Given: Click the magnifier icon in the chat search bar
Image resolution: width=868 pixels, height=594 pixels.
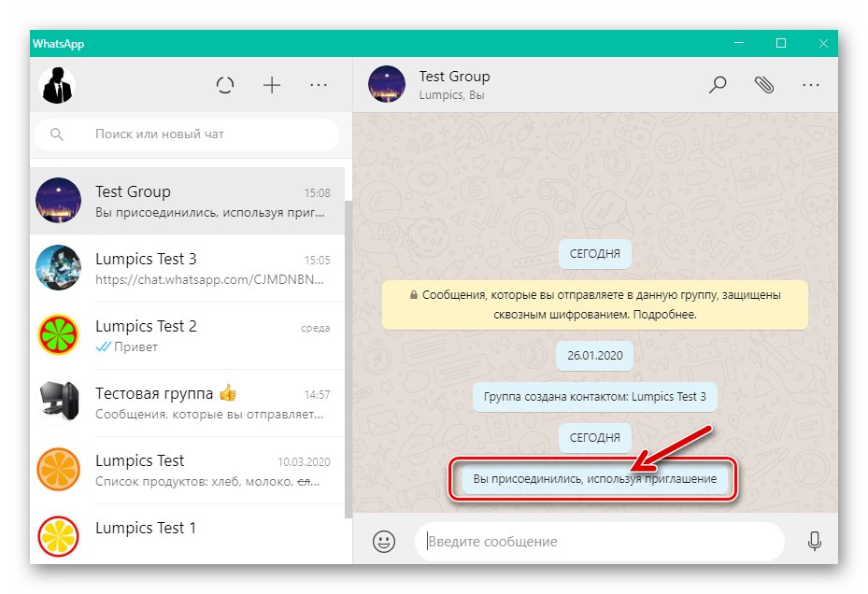Looking at the screenshot, I should (57, 134).
